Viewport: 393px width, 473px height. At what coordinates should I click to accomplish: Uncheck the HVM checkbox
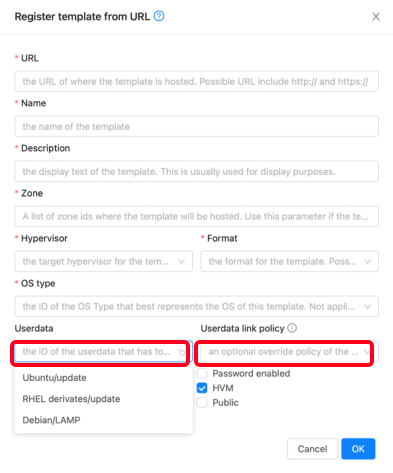202,388
